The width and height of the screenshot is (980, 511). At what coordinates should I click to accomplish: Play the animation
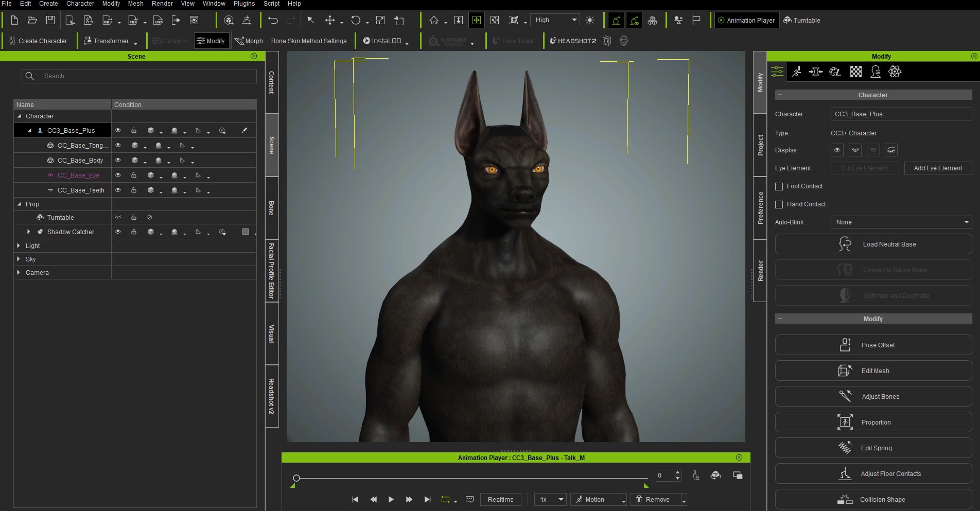(391, 500)
